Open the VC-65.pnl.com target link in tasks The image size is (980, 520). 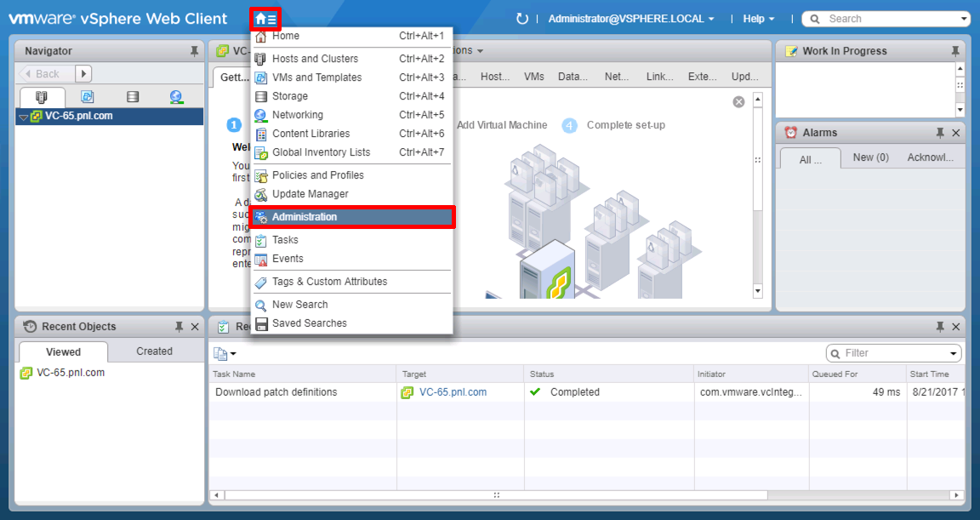453,391
